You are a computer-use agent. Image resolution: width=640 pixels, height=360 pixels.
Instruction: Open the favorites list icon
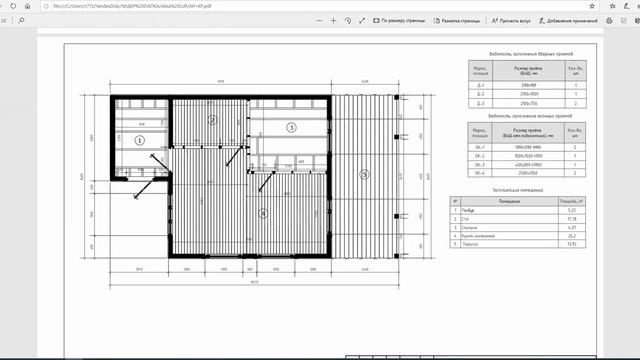point(613,6)
